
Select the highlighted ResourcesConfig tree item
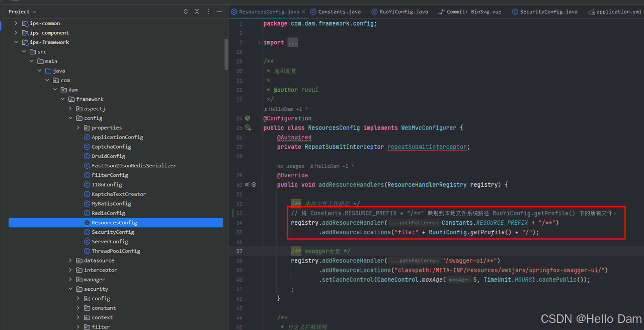116,223
